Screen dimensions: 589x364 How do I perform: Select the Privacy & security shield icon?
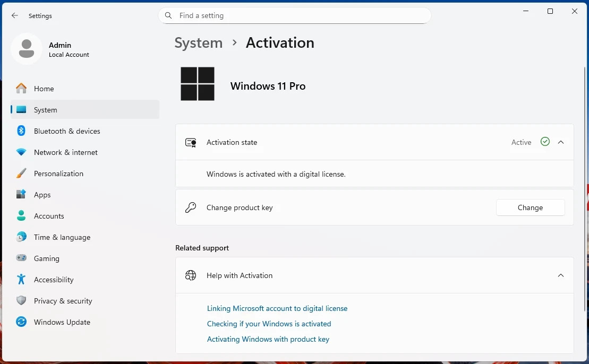pos(21,301)
